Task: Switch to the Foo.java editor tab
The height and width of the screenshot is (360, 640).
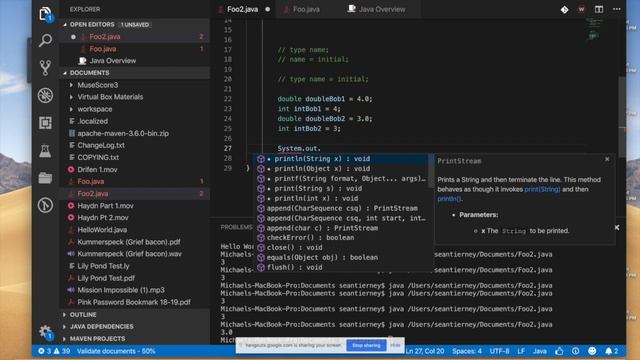Action: point(306,9)
